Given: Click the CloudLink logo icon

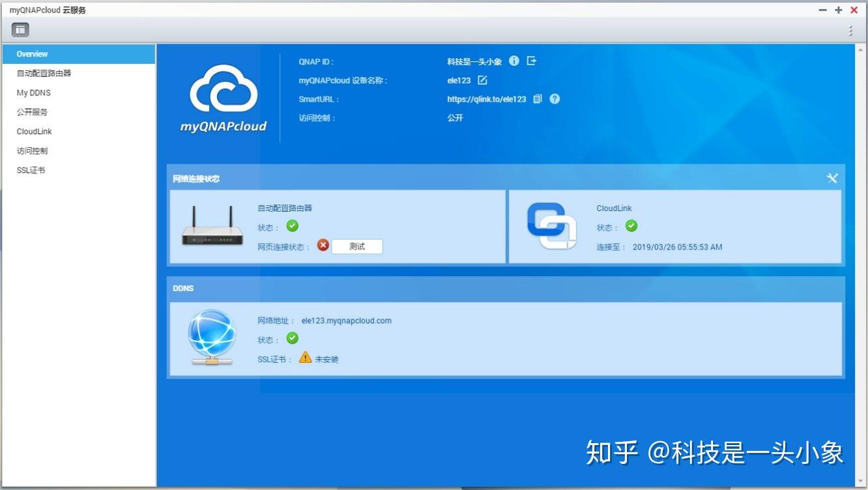Looking at the screenshot, I should coord(551,225).
